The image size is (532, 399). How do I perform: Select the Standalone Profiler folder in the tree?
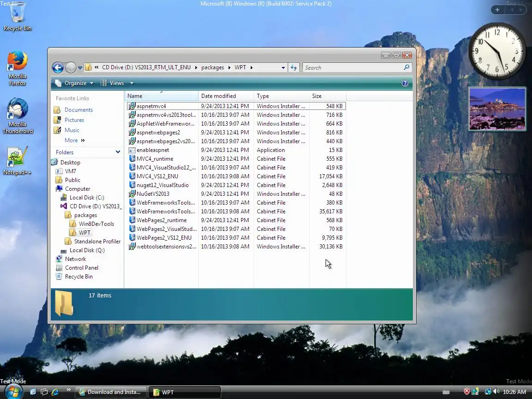tap(97, 241)
